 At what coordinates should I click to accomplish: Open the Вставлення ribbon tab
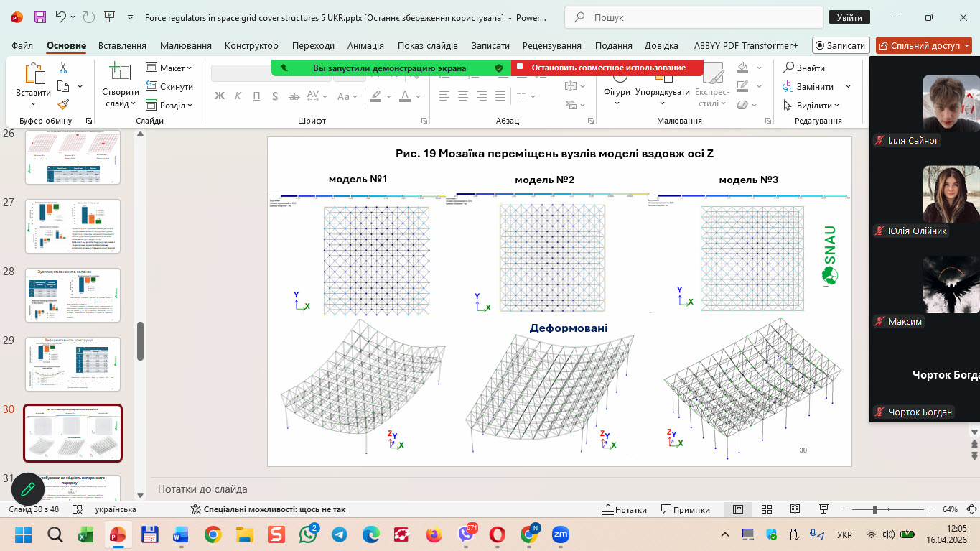pos(122,45)
